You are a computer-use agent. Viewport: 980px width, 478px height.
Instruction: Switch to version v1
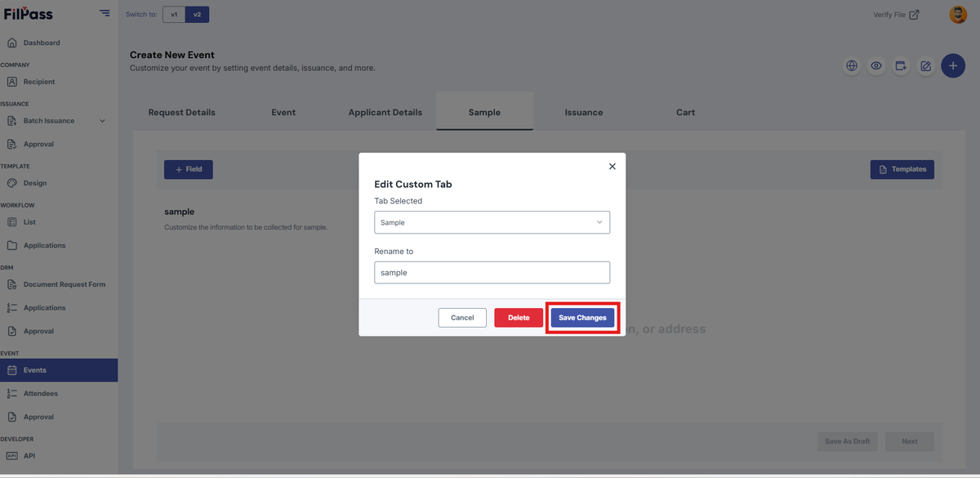174,15
